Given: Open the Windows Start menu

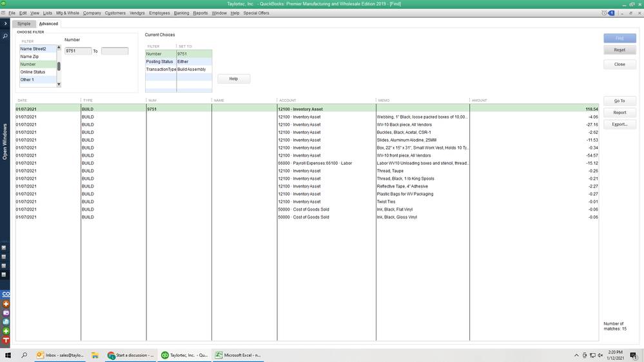Looking at the screenshot, I should click(x=8, y=355).
